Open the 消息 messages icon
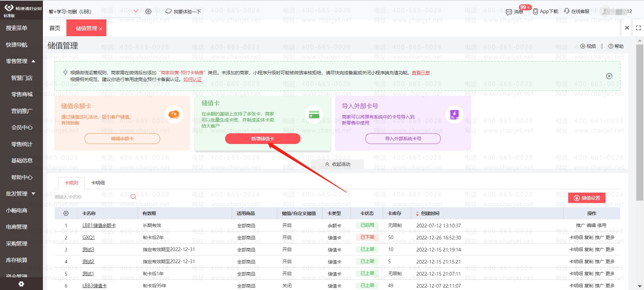Viewport: 644px width, 290px height. [x=509, y=12]
